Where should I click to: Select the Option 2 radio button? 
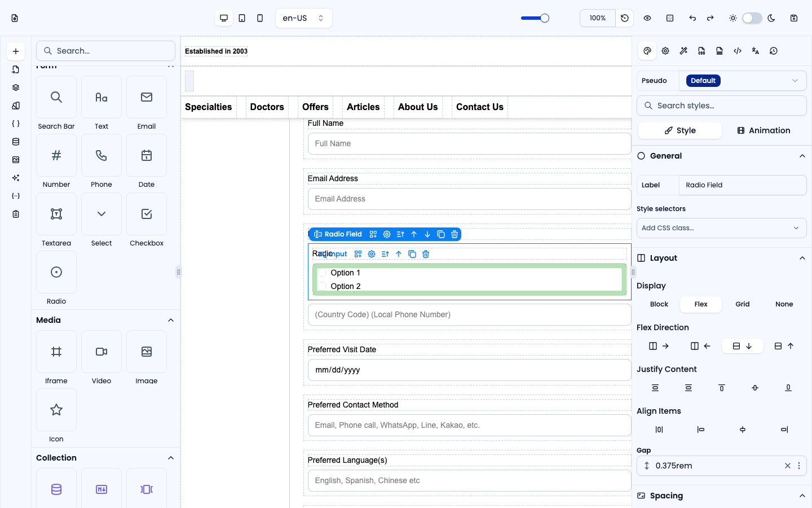[x=323, y=286]
